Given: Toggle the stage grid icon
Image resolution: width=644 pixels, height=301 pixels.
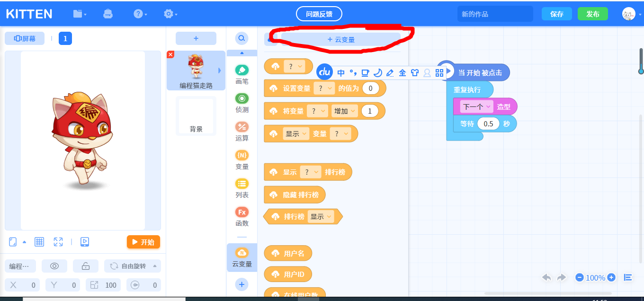Looking at the screenshot, I should point(39,242).
